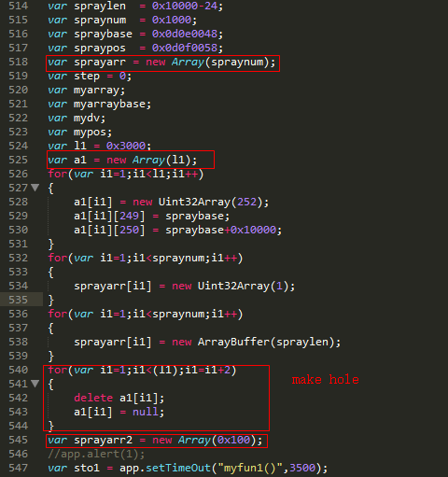
Task: Click the for loop header at line 526
Action: click(126, 174)
